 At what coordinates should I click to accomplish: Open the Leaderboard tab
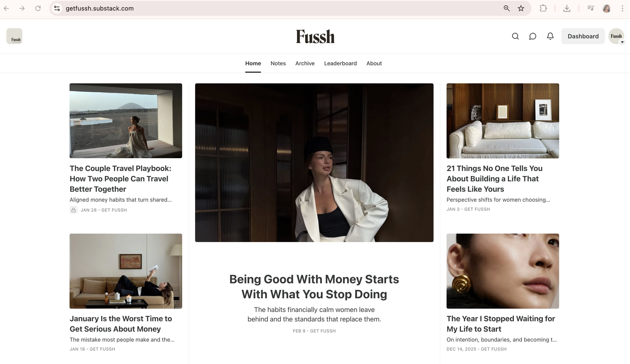(340, 63)
